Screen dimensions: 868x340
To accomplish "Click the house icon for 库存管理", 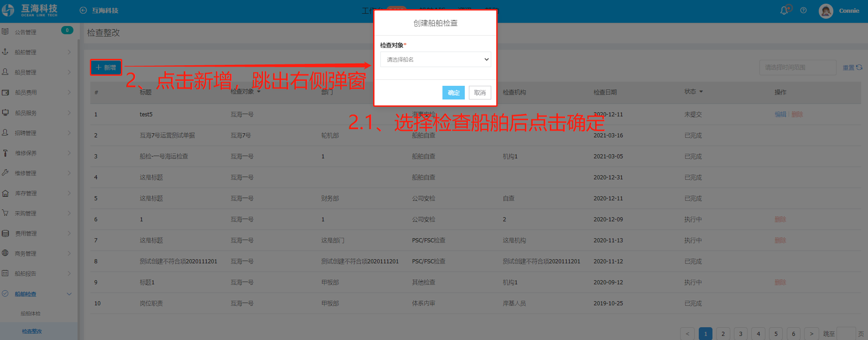I will point(5,193).
